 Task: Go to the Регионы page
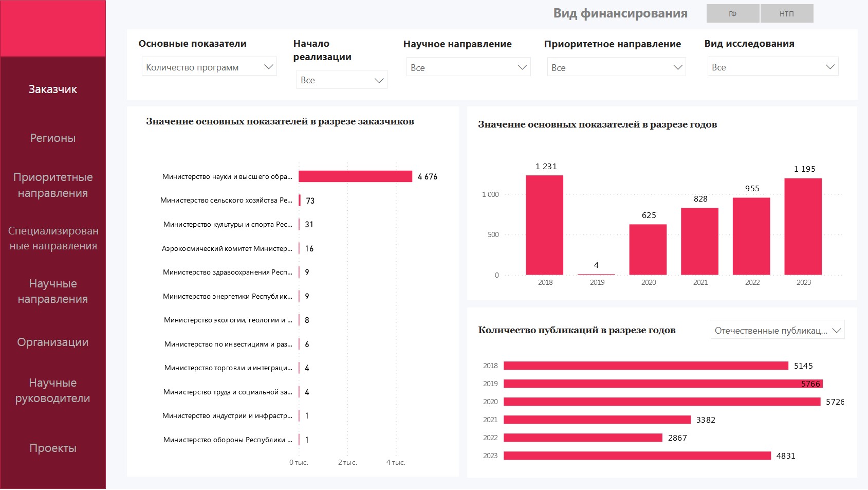pos(53,138)
